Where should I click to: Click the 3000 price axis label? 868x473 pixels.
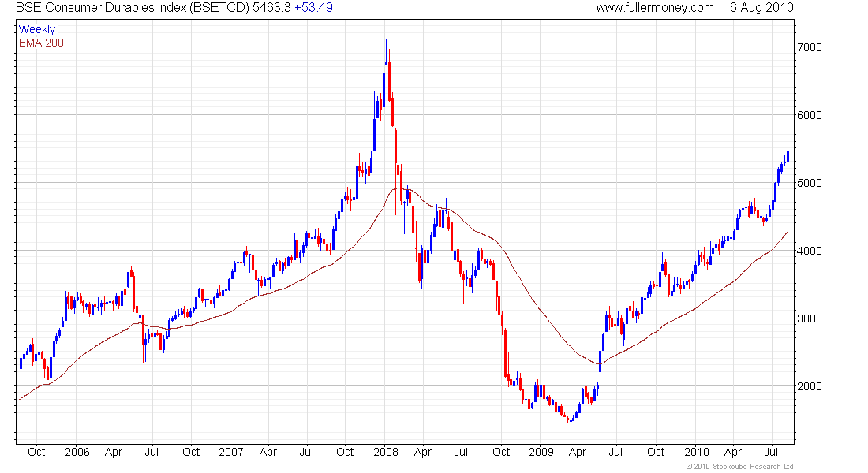[x=810, y=318]
